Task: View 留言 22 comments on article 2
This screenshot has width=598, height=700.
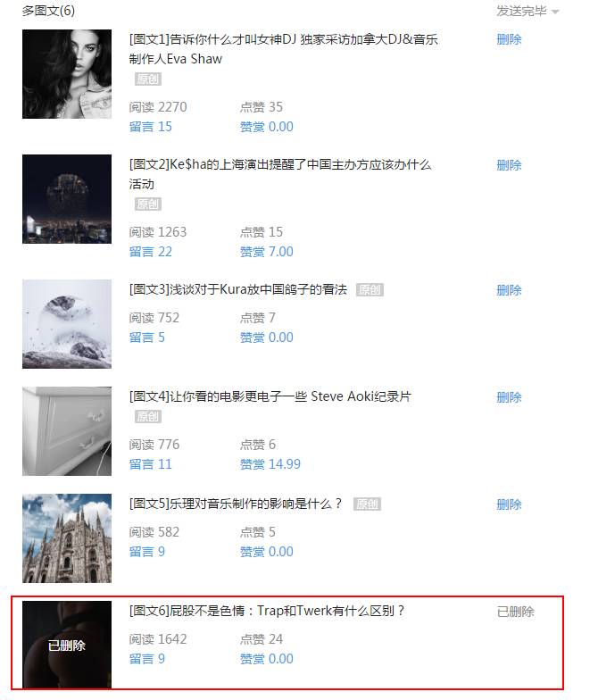Action: (150, 252)
